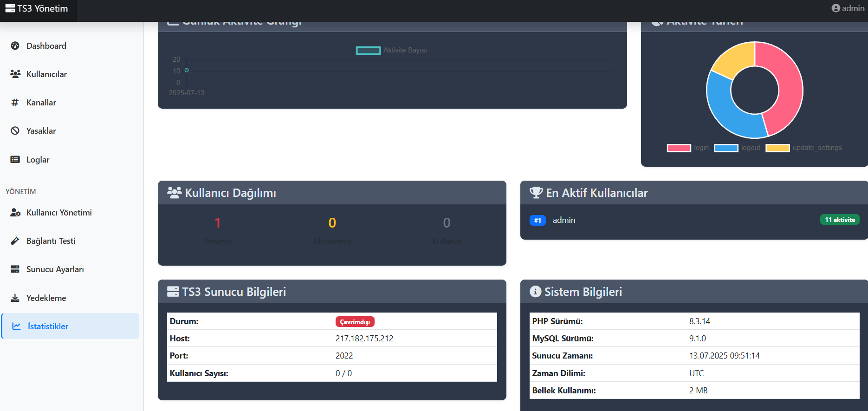Click the Sunucu Zamanı: label
868x411 pixels.
pyautogui.click(x=562, y=356)
